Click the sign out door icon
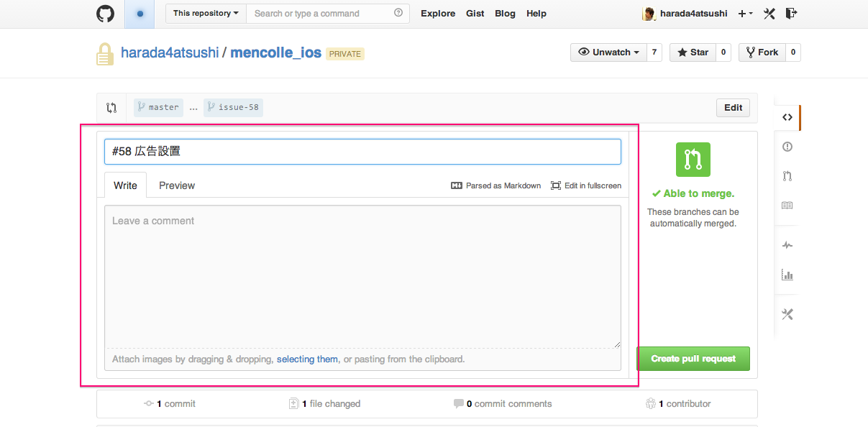Viewport: 868px width, 427px height. point(791,13)
